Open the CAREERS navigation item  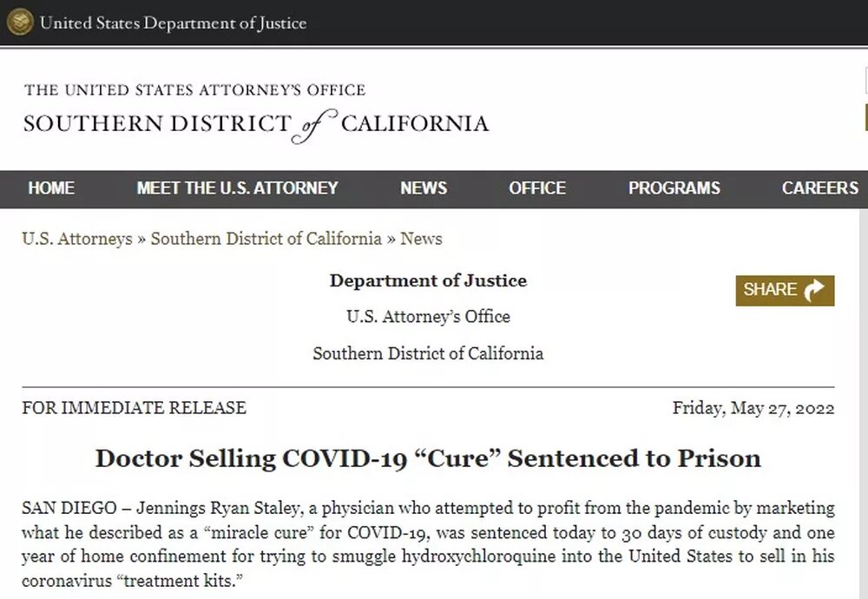[x=819, y=188]
